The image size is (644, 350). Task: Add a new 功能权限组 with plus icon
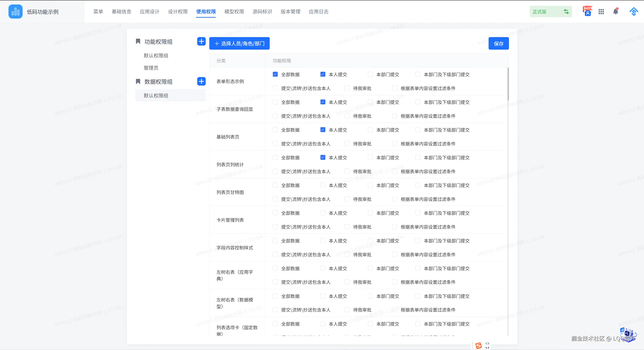[201, 42]
